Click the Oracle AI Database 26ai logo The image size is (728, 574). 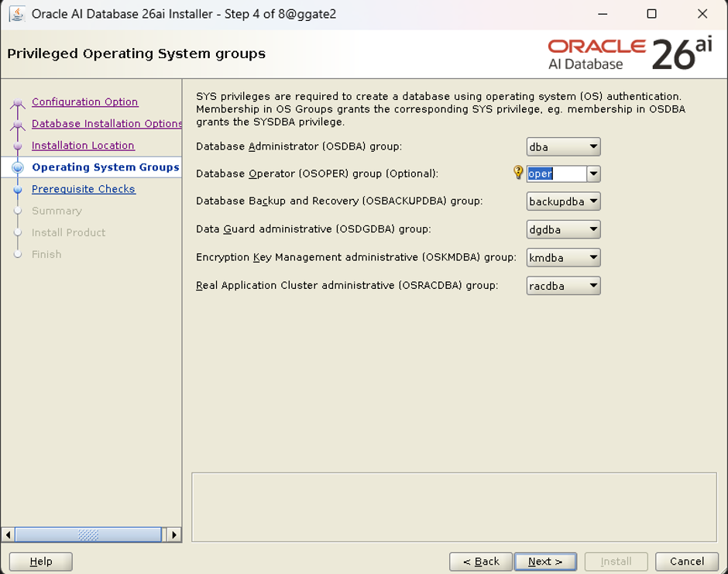pos(630,54)
